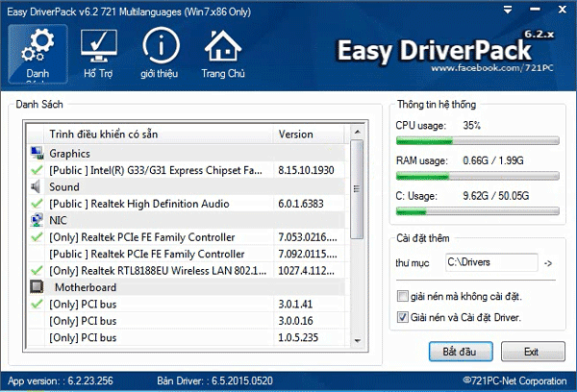Image resolution: width=577 pixels, height=392 pixels.
Task: Click the RAM usage progress bar
Action: [x=477, y=176]
